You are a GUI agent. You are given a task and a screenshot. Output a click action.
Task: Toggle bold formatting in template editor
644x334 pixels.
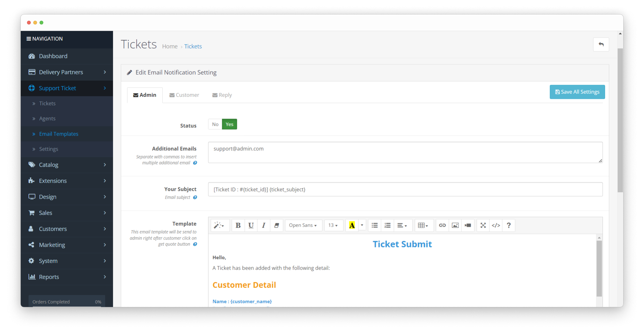click(238, 225)
